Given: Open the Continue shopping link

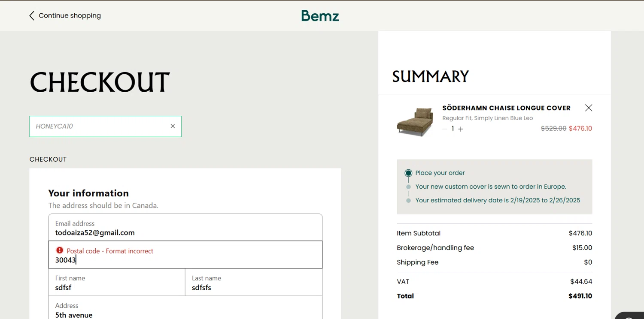Looking at the screenshot, I should [x=70, y=15].
